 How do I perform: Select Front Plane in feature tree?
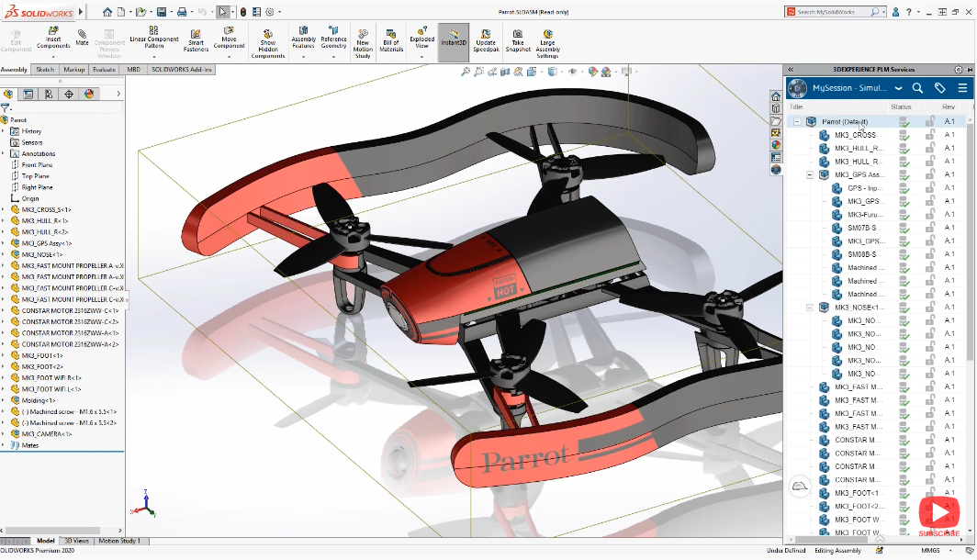[37, 165]
